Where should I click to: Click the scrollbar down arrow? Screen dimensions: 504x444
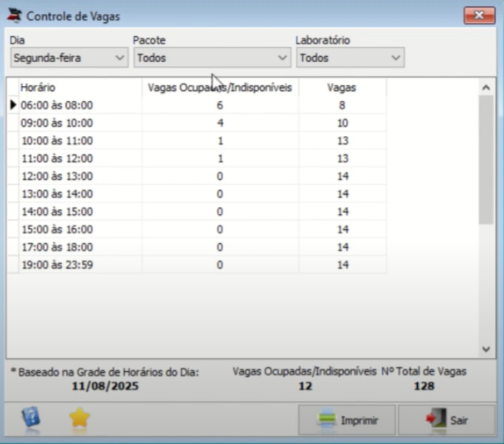pyautogui.click(x=486, y=349)
